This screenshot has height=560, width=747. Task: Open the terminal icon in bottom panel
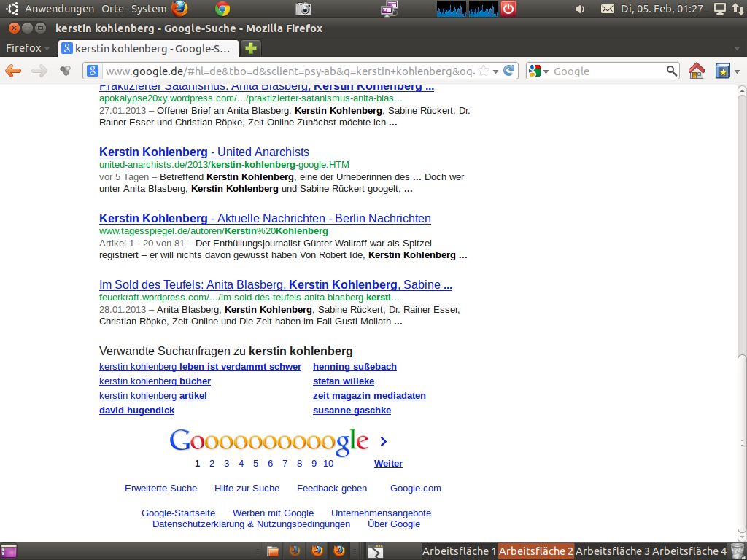point(376,551)
